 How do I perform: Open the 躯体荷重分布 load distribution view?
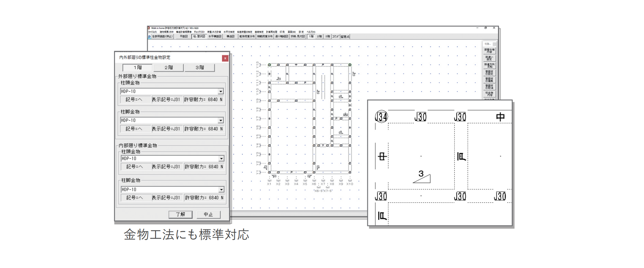click(247, 36)
